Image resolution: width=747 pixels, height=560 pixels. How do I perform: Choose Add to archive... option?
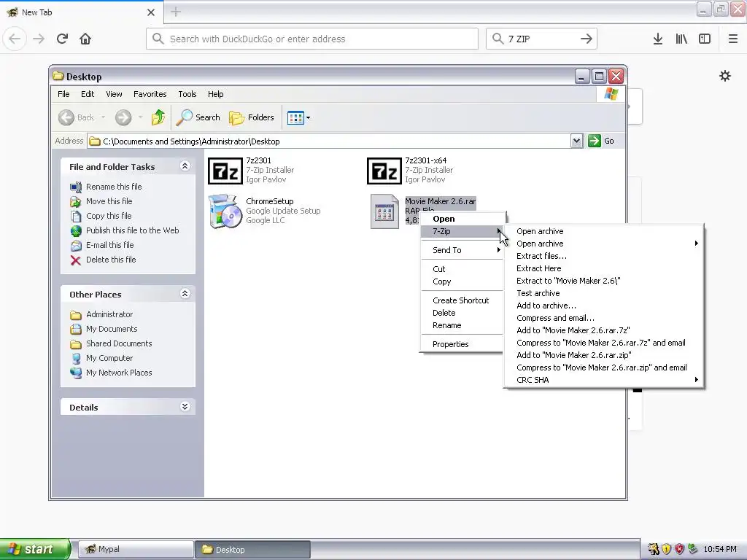click(603, 306)
